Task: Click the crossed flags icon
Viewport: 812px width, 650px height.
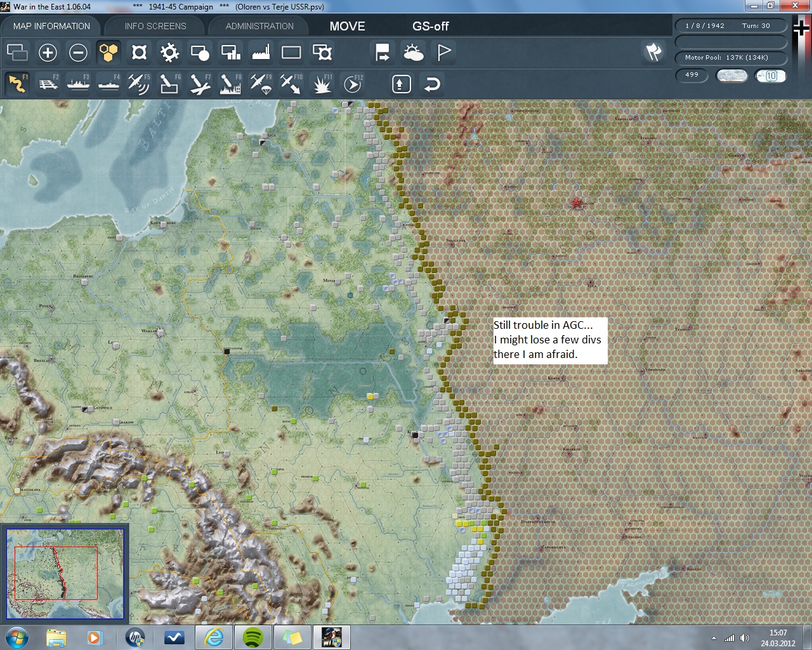Action: coord(653,52)
